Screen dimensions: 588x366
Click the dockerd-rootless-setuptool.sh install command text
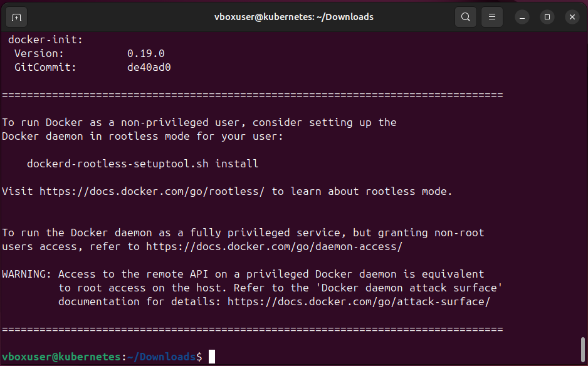142,164
